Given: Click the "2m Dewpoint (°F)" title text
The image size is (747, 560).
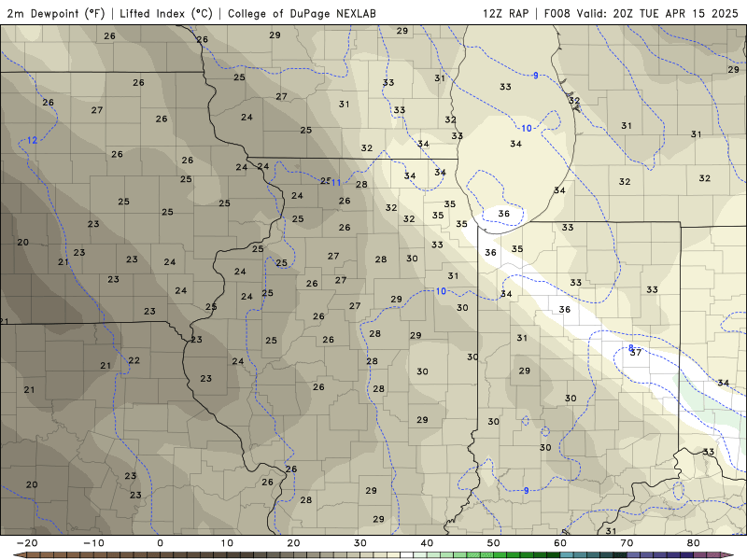Looking at the screenshot, I should tap(56, 13).
